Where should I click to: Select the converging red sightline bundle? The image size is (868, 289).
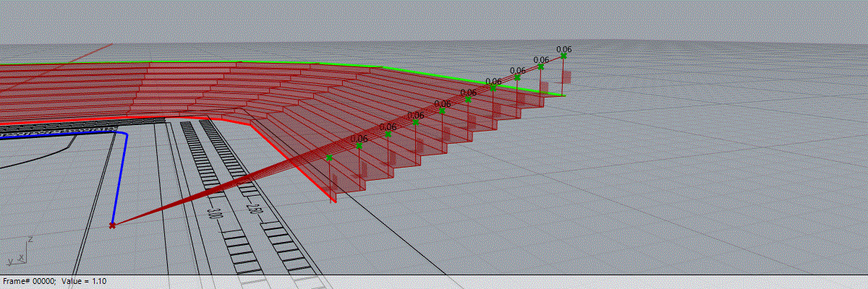[217, 191]
